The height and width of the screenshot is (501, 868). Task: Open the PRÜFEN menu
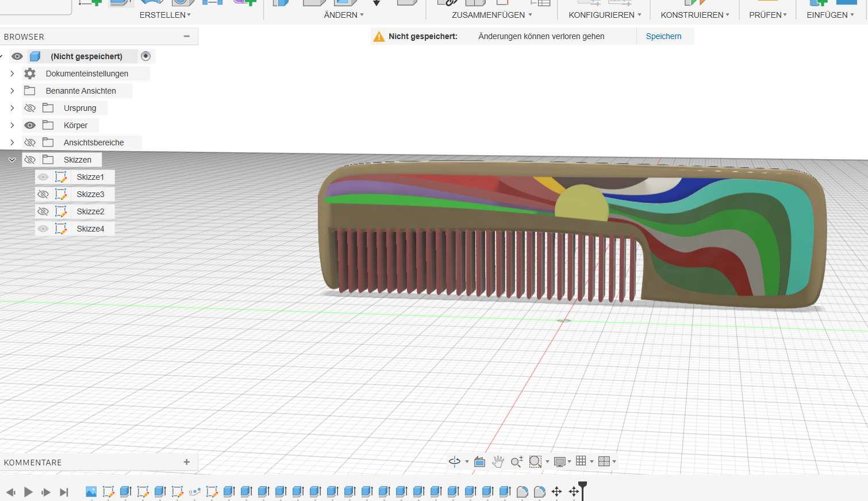pyautogui.click(x=768, y=15)
